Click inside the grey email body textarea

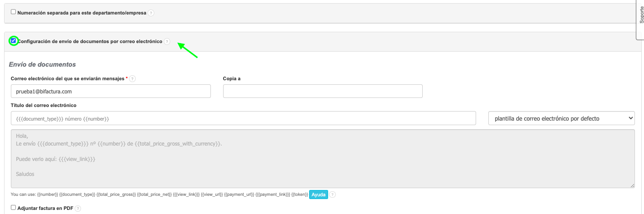coord(322,159)
